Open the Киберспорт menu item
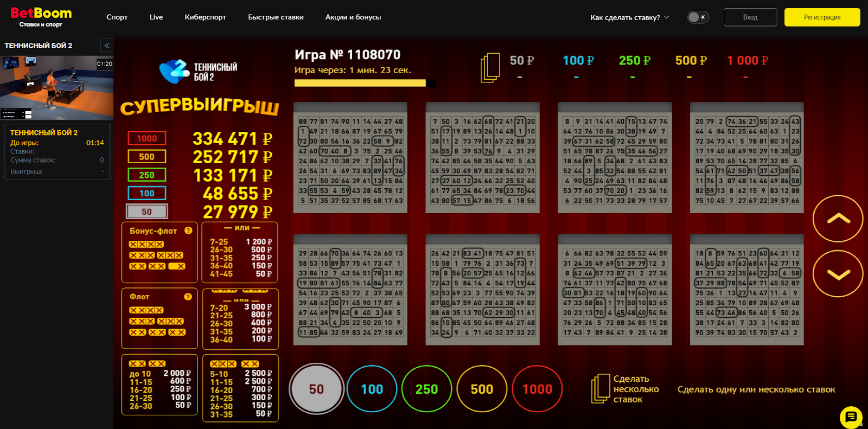 [x=205, y=17]
